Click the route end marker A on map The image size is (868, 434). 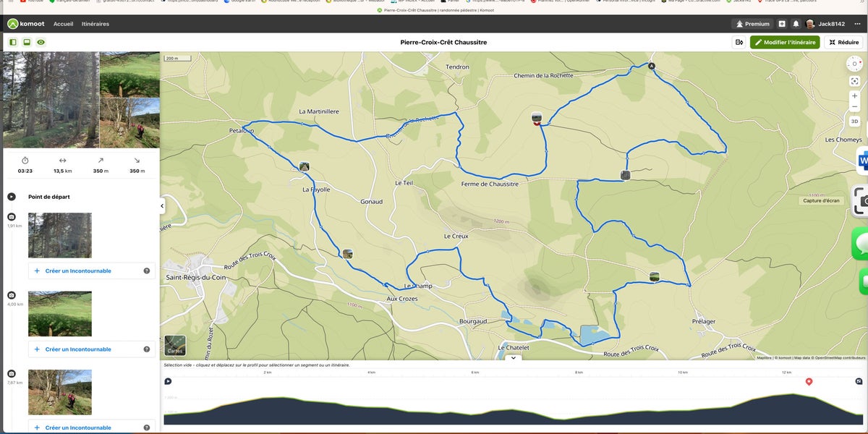point(652,66)
